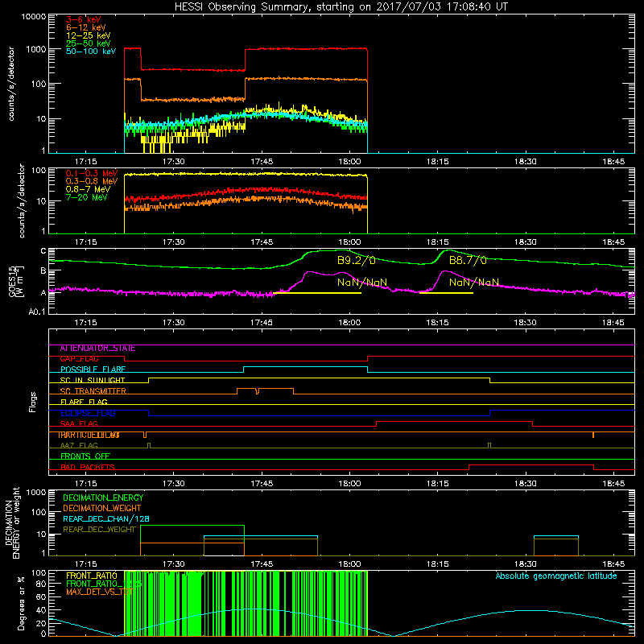Select the BAD_PACKETS flag label
Image resolution: width=644 pixels, height=644 pixels.
pos(88,468)
